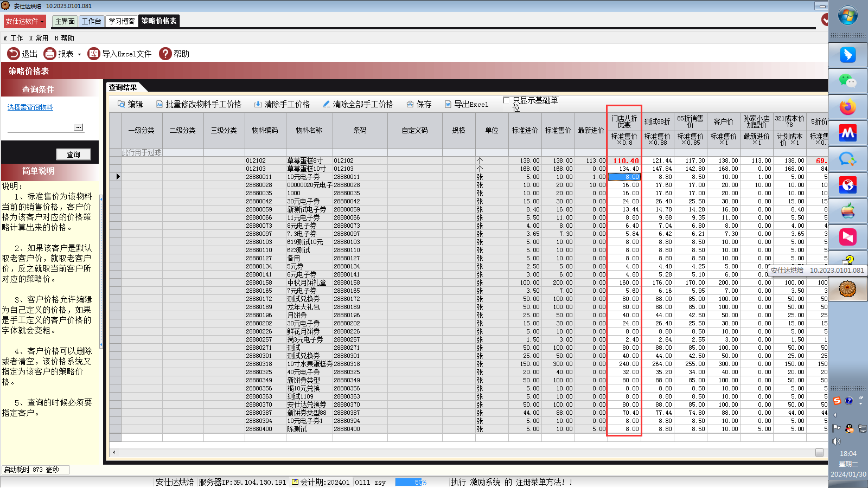Open the 工作 menu
The image size is (868, 488).
point(14,38)
